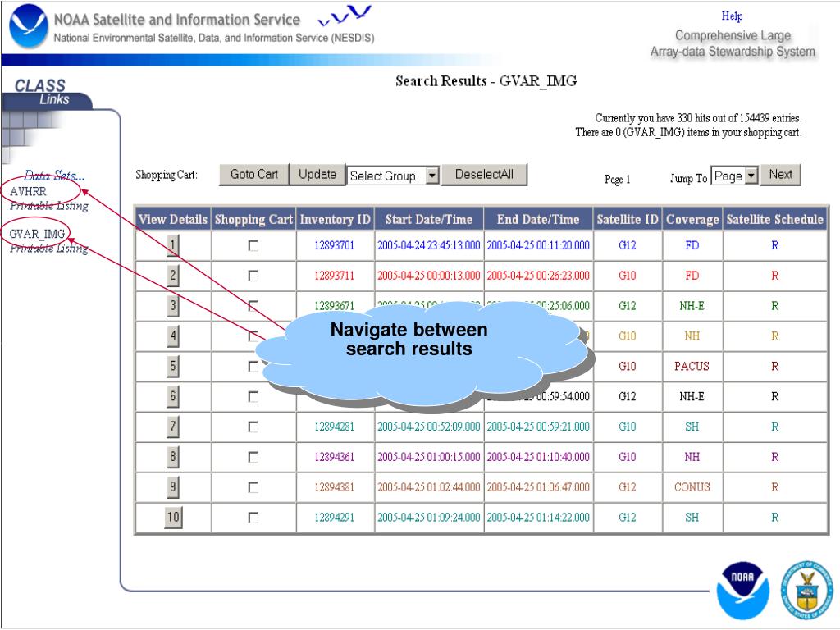View details for result row 9
840x630 pixels.
(172, 487)
